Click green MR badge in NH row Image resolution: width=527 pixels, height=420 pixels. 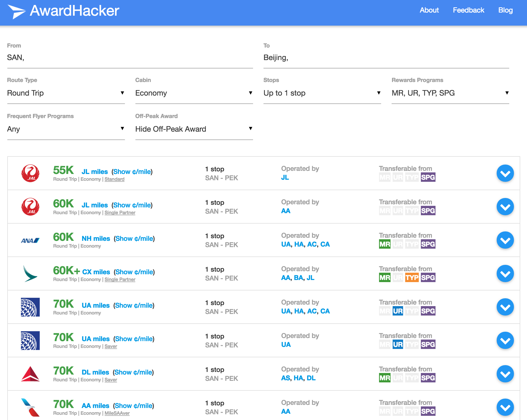pos(385,244)
